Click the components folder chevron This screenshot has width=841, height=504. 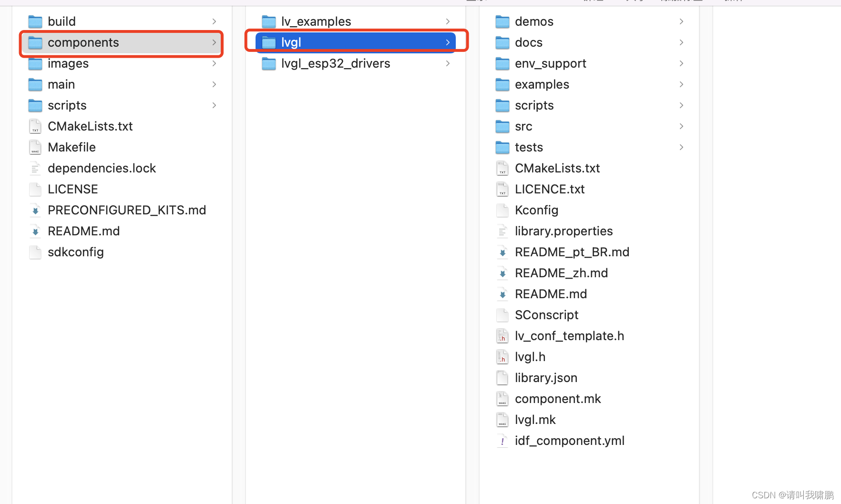pyautogui.click(x=214, y=42)
